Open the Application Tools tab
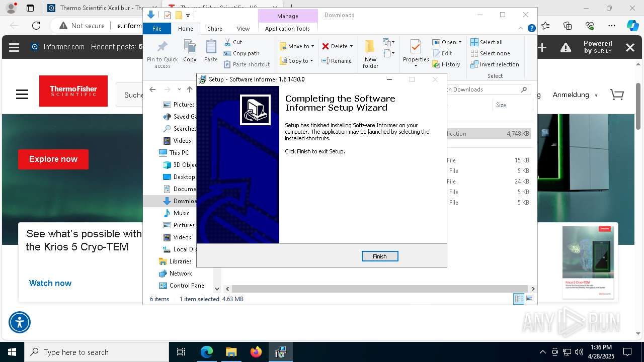Viewport: 644px width, 362px height. (x=287, y=29)
